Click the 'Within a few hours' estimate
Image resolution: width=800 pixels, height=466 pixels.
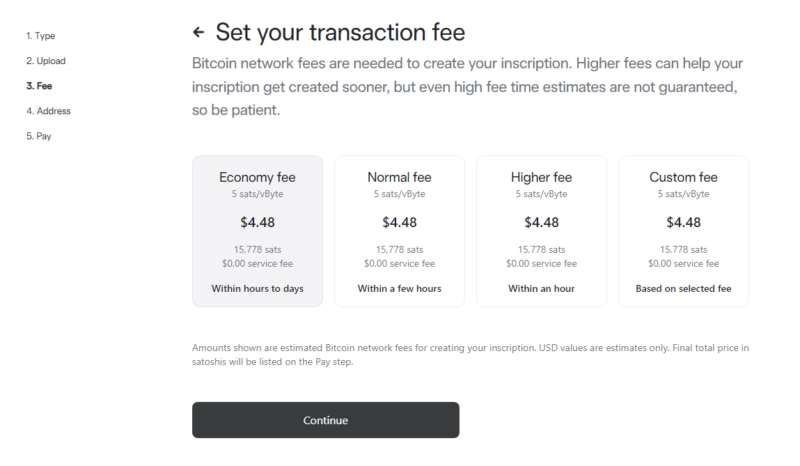(399, 289)
